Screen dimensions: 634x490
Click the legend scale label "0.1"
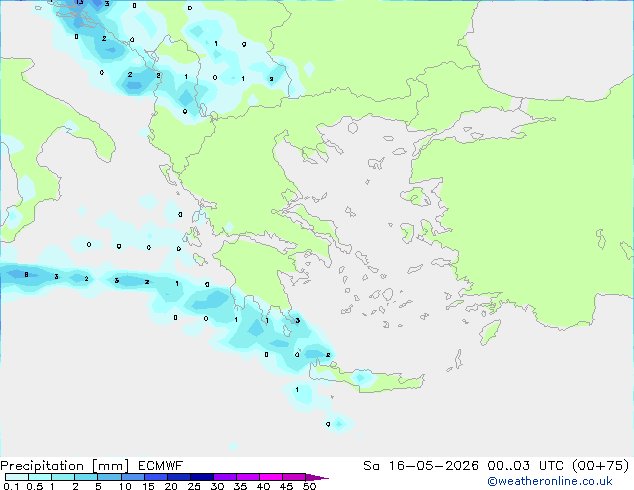coord(11,486)
